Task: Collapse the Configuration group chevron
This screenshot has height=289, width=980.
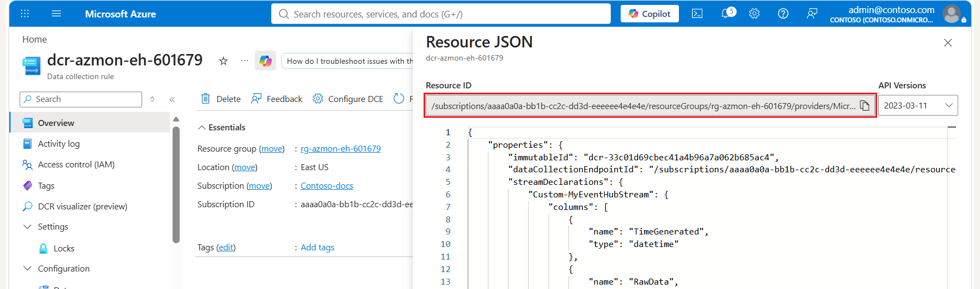Action: (x=27, y=268)
